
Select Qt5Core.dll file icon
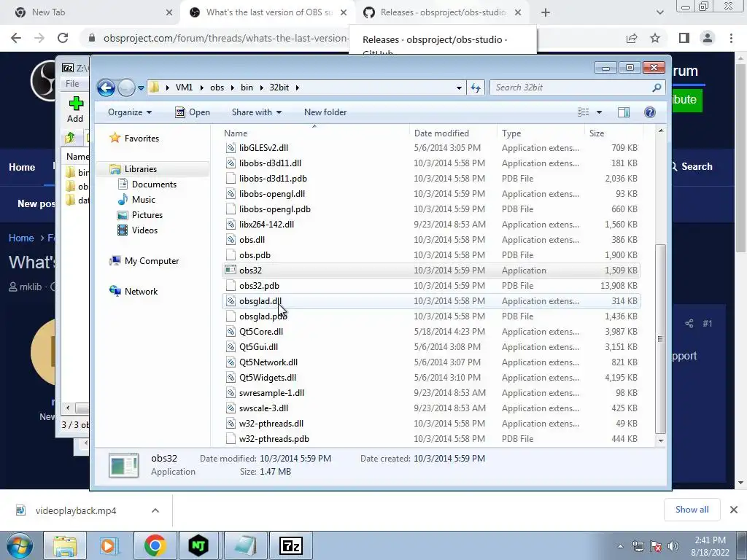(x=231, y=332)
